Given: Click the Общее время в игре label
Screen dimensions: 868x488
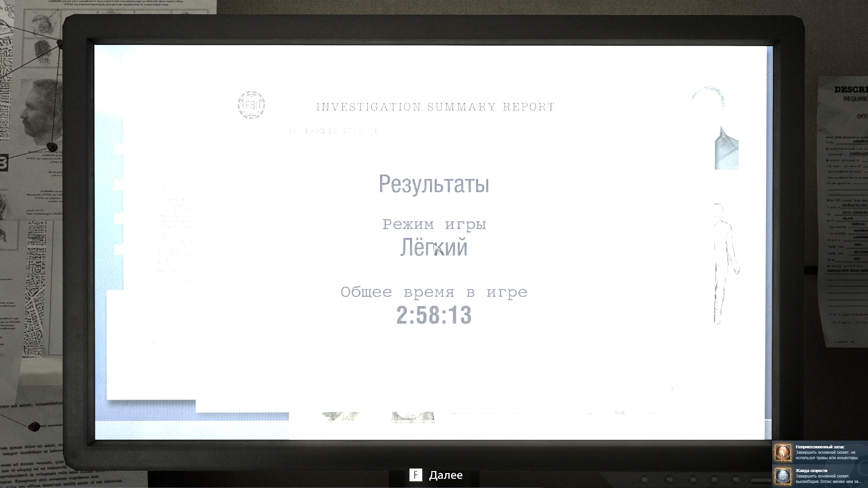Looking at the screenshot, I should (434, 292).
